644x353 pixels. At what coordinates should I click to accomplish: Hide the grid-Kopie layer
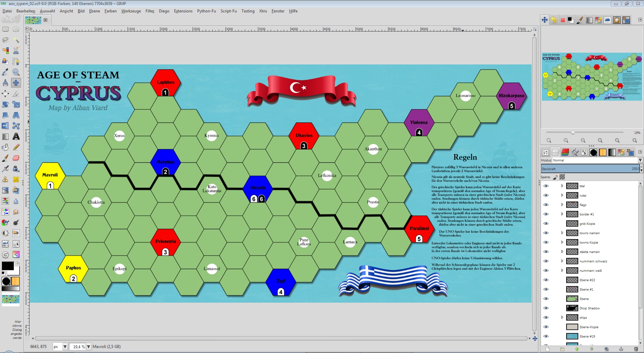pyautogui.click(x=546, y=223)
